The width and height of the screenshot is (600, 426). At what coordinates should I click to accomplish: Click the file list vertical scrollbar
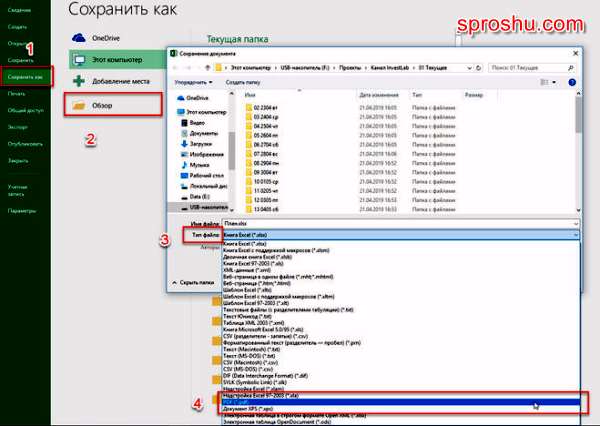tap(577, 150)
